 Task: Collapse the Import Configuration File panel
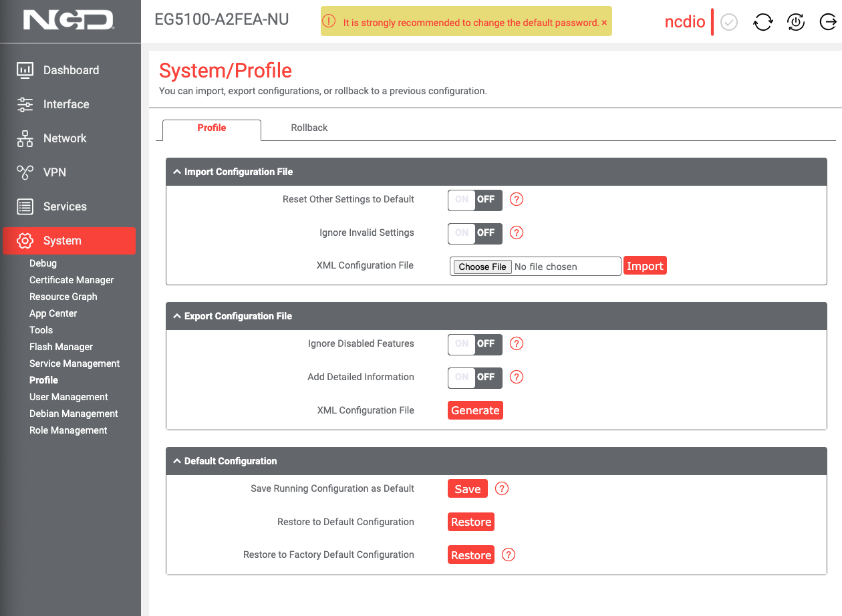click(x=176, y=172)
